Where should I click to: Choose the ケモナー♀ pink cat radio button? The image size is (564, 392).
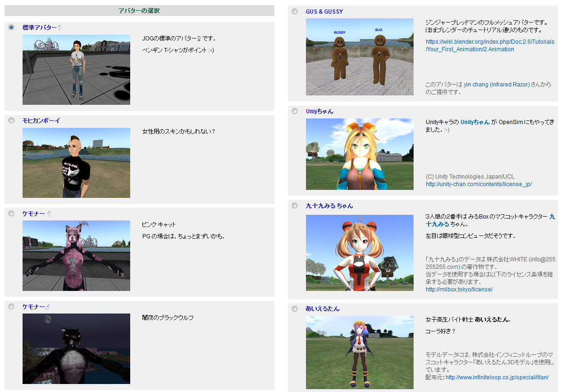tap(11, 213)
